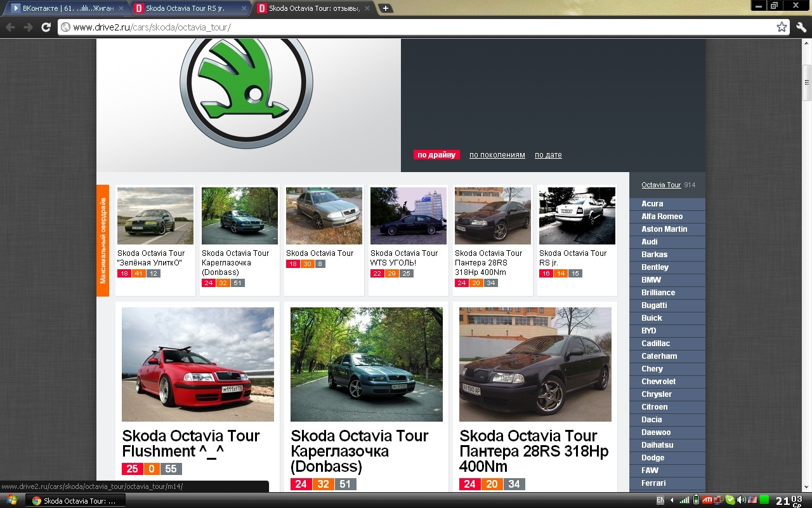Reload the page with the refresh icon

(x=46, y=27)
